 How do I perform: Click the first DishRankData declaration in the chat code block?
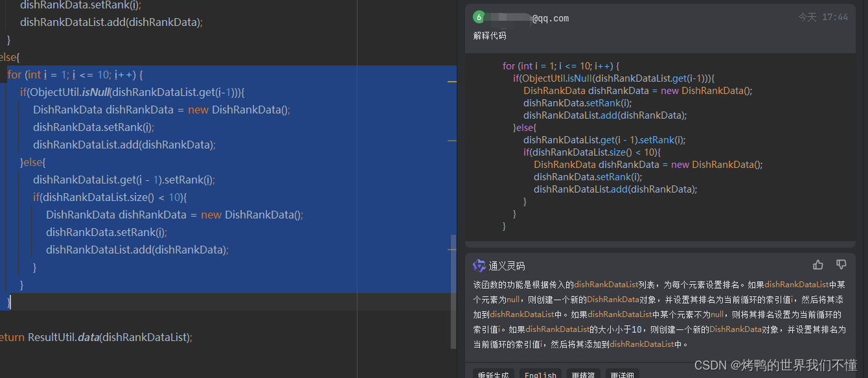click(x=638, y=91)
